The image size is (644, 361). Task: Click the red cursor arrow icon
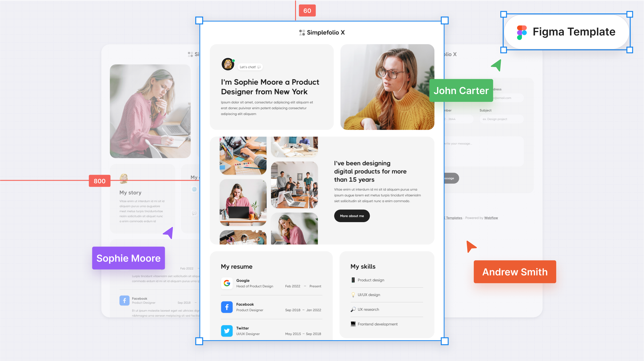(471, 246)
